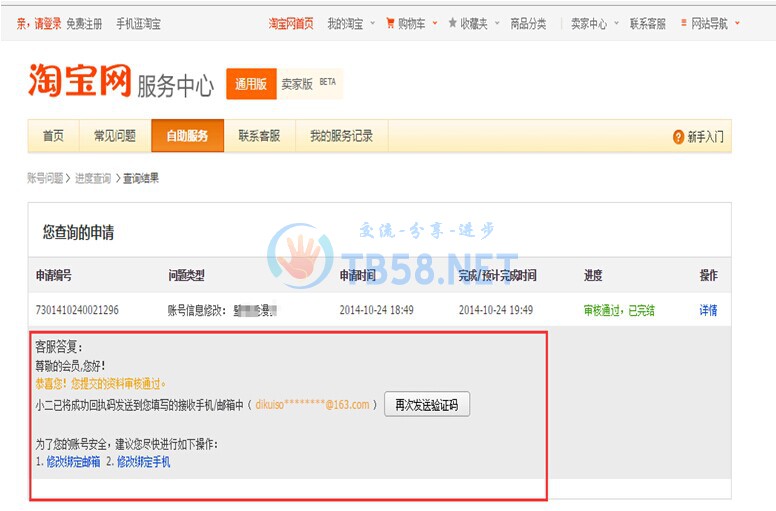Screen dimensions: 776x511
Task: Click 再次发送验证码 button
Action: coord(427,405)
